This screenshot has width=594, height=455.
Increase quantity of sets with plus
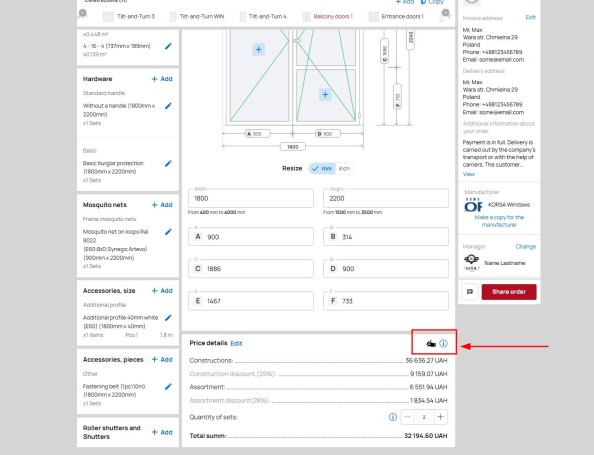point(440,417)
